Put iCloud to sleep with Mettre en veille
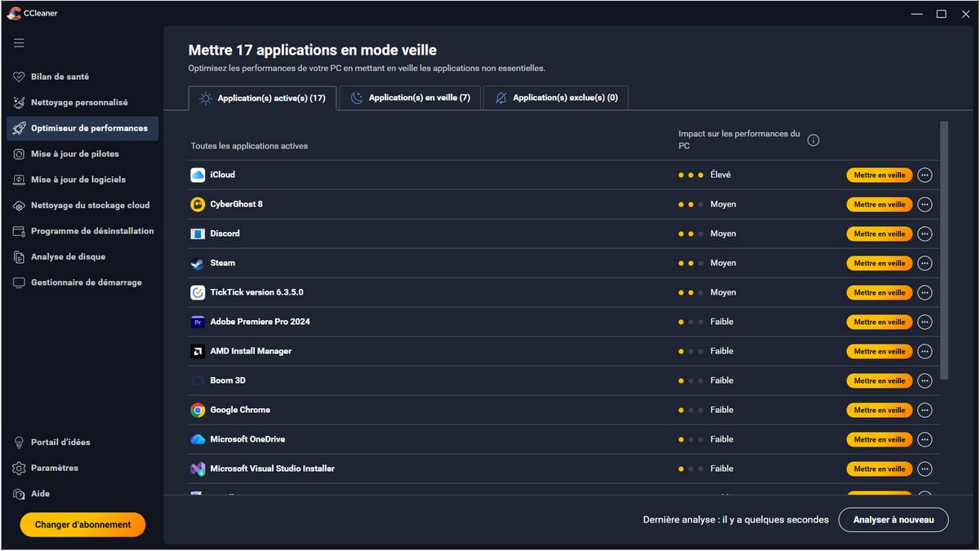 (879, 175)
